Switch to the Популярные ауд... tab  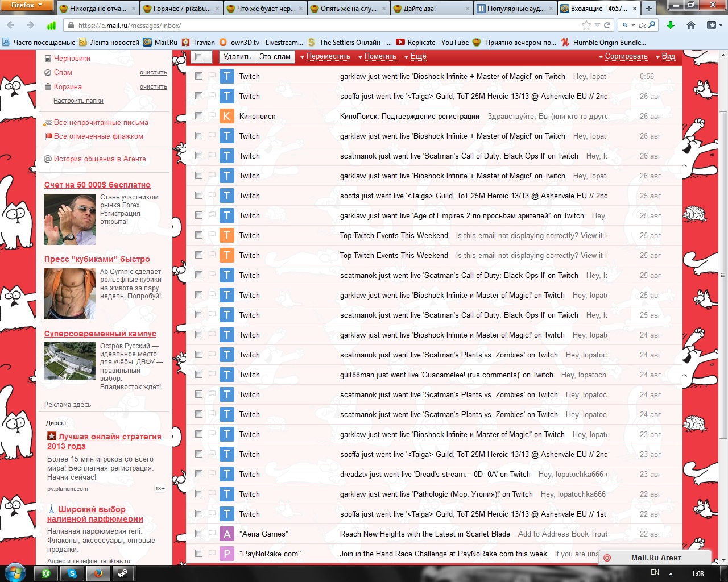[515, 8]
